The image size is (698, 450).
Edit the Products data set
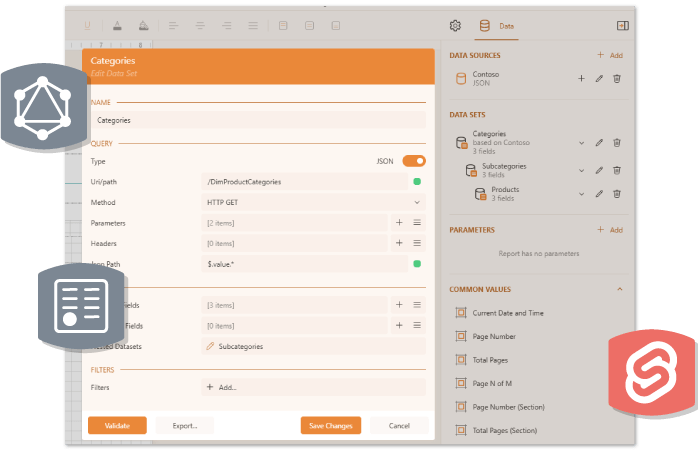(x=599, y=194)
